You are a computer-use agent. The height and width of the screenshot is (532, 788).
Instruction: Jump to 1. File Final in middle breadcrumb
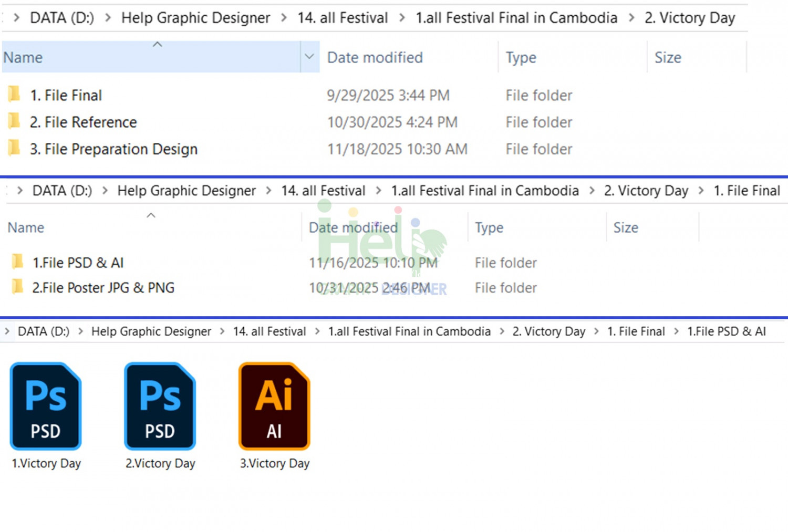click(x=746, y=191)
